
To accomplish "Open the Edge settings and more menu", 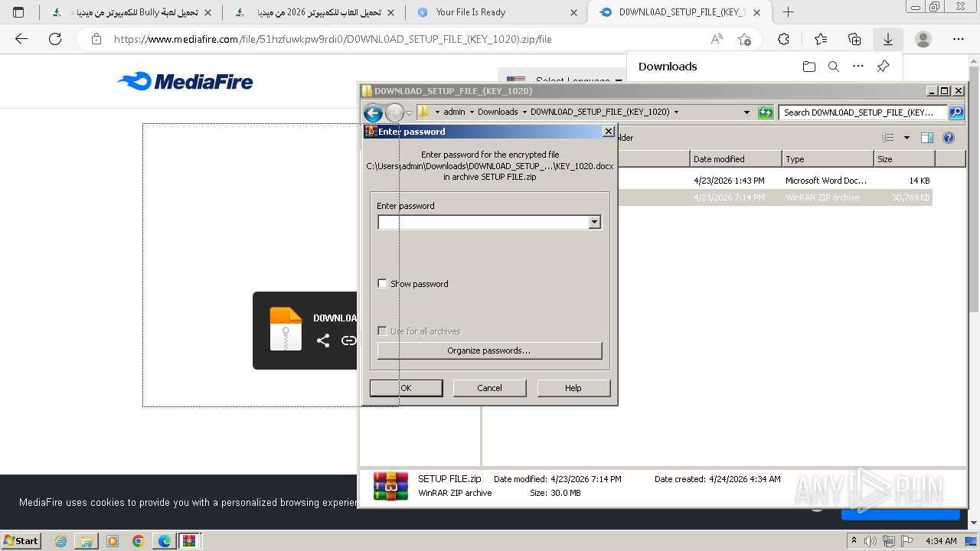I will 958,39.
